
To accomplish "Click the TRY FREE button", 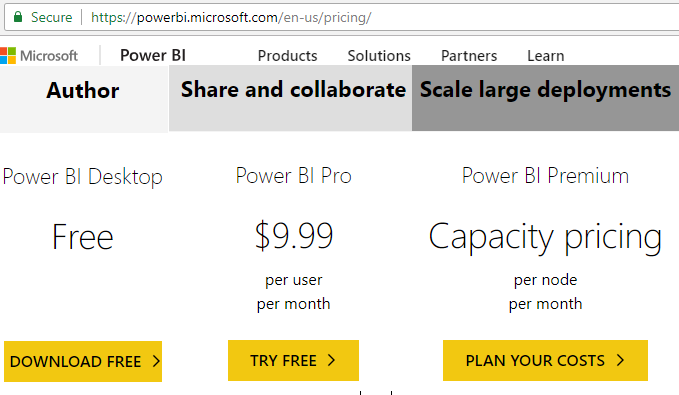I will pyautogui.click(x=293, y=360).
